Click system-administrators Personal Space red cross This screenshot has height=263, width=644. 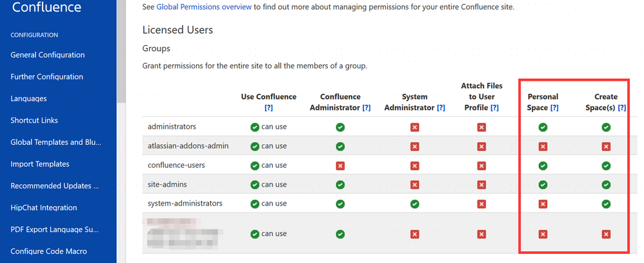point(543,204)
